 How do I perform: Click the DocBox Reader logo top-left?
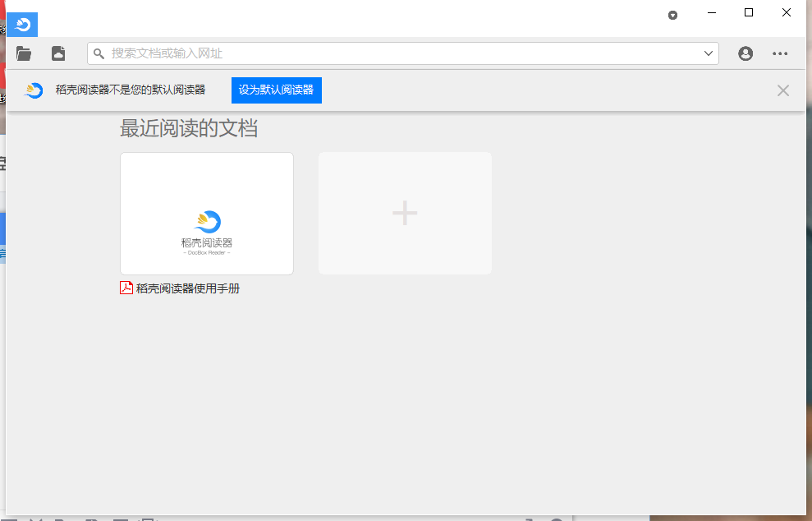(21, 24)
